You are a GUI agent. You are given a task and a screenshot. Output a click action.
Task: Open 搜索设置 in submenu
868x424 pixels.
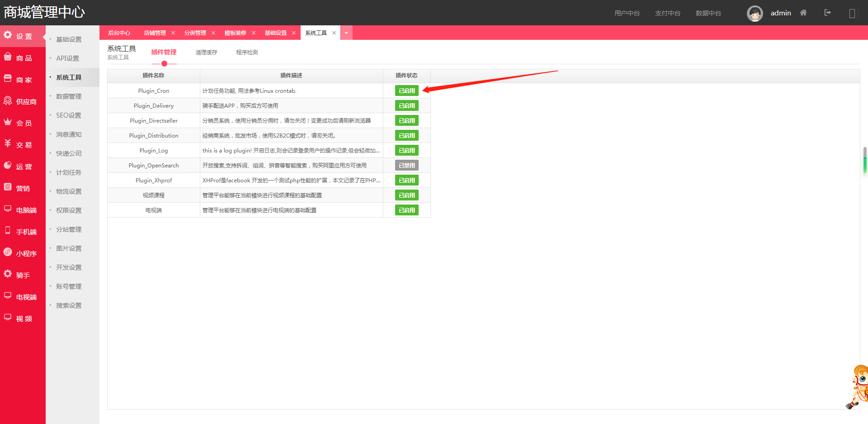pyautogui.click(x=69, y=305)
